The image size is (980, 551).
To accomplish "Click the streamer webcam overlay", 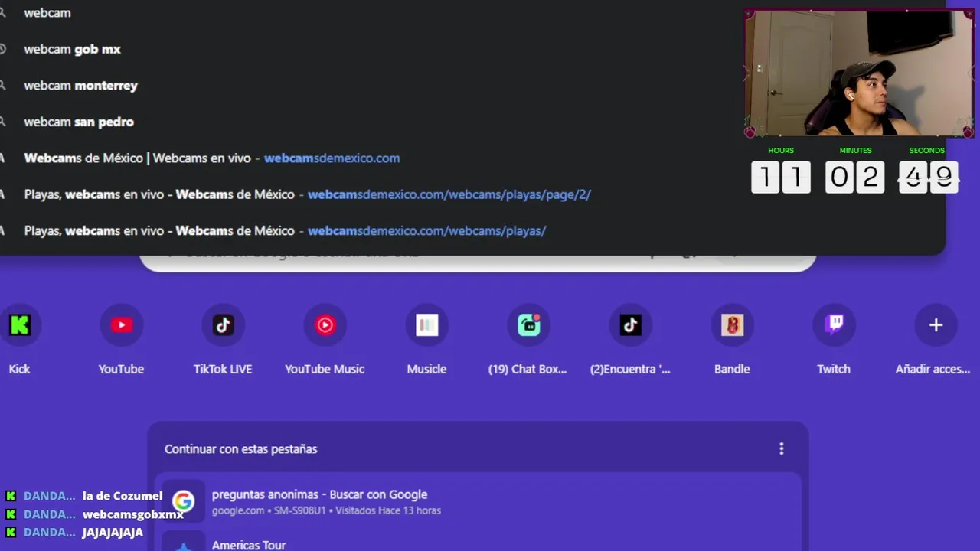I will [x=859, y=73].
